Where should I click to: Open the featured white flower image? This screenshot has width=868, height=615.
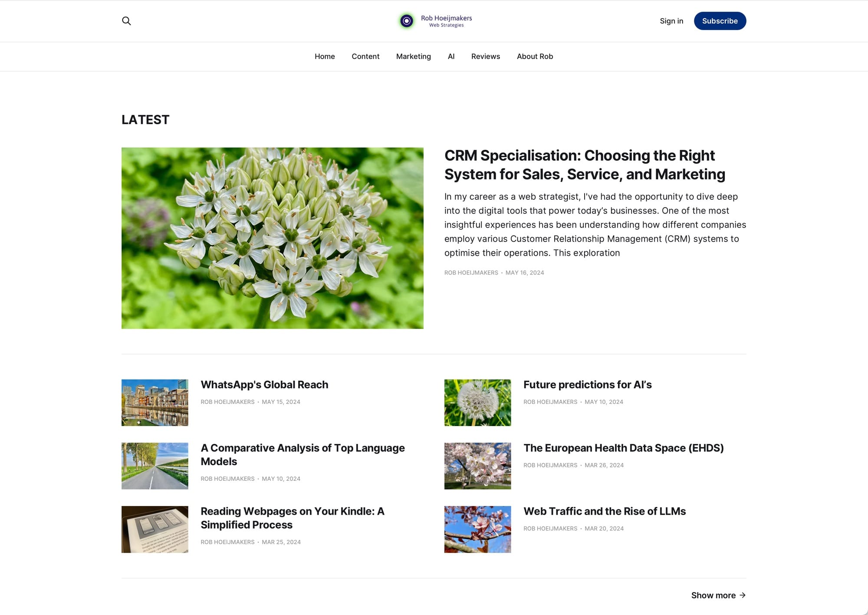point(273,238)
